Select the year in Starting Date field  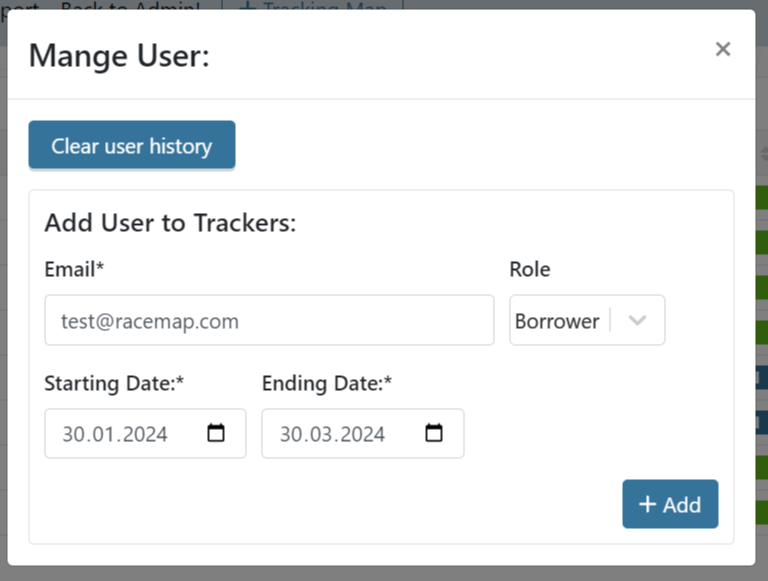pyautogui.click(x=142, y=434)
